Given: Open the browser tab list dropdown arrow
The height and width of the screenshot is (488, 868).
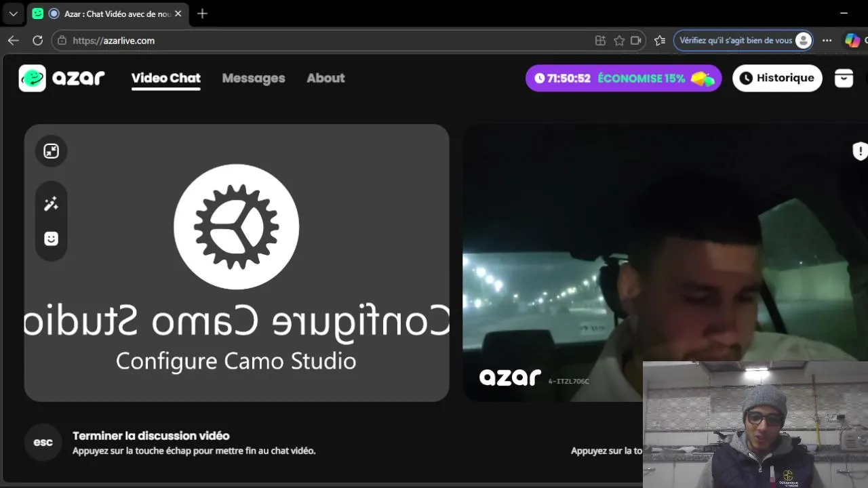Looking at the screenshot, I should pyautogui.click(x=13, y=14).
